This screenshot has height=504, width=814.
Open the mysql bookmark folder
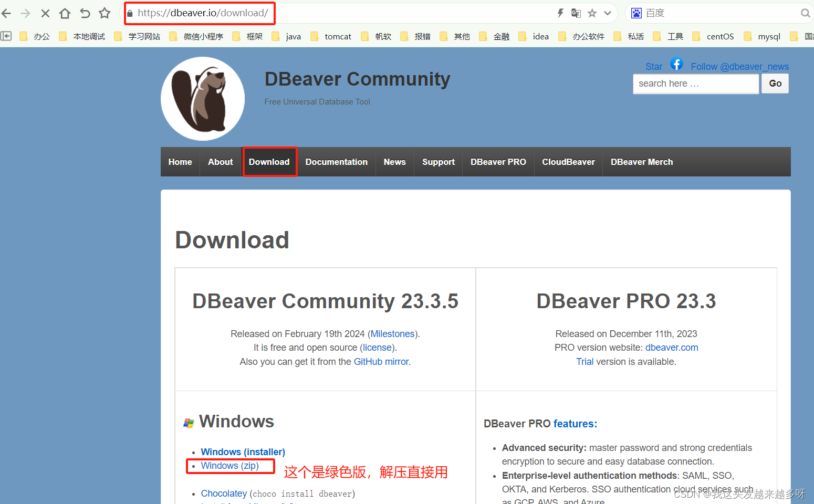tap(762, 36)
